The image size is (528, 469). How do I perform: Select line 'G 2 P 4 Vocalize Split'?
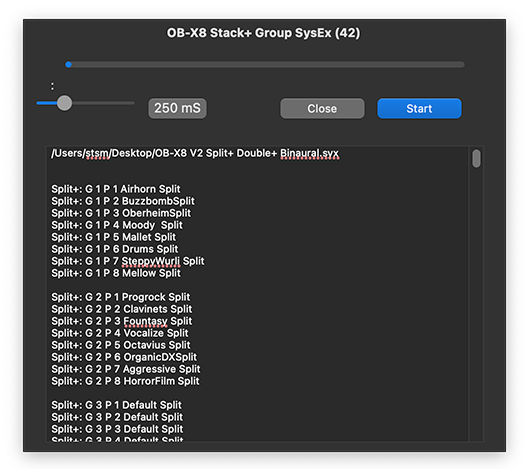click(120, 333)
